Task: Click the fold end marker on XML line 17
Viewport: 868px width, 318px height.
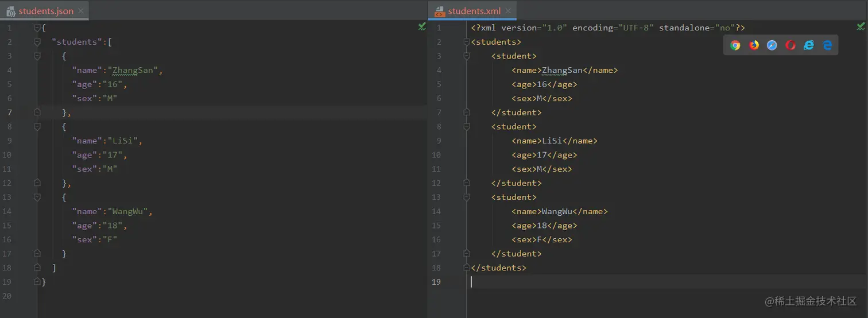Action: (x=466, y=254)
